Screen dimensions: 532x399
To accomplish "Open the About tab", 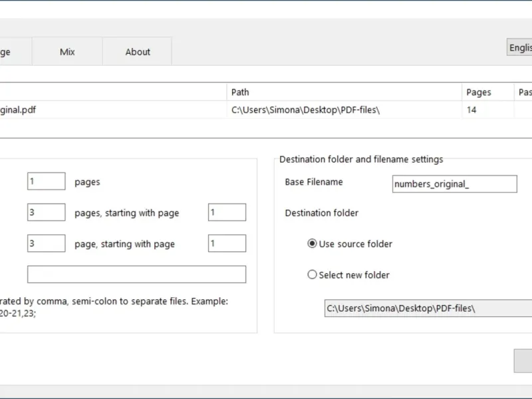I will click(138, 52).
